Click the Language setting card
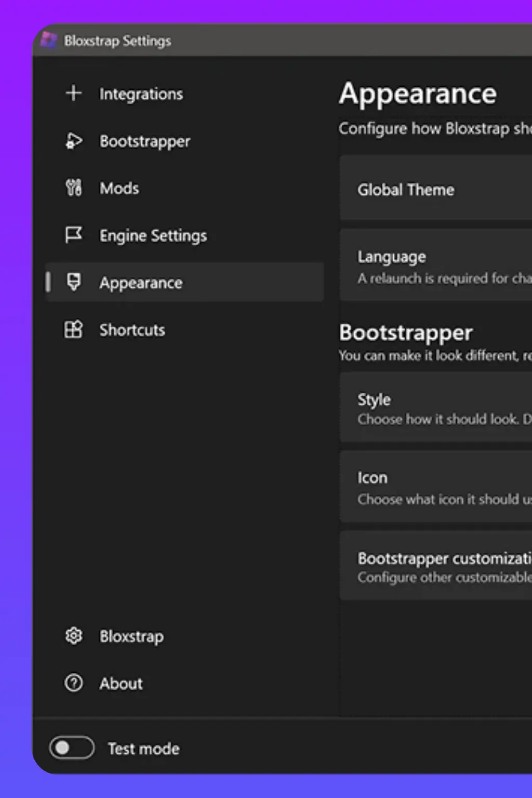Screen dimensions: 532x798 [436, 265]
